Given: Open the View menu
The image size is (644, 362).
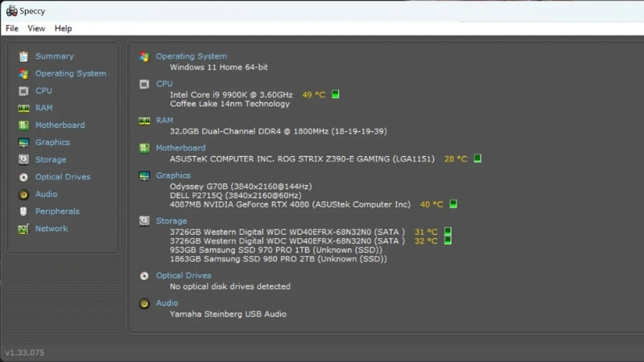Looking at the screenshot, I should pos(36,28).
